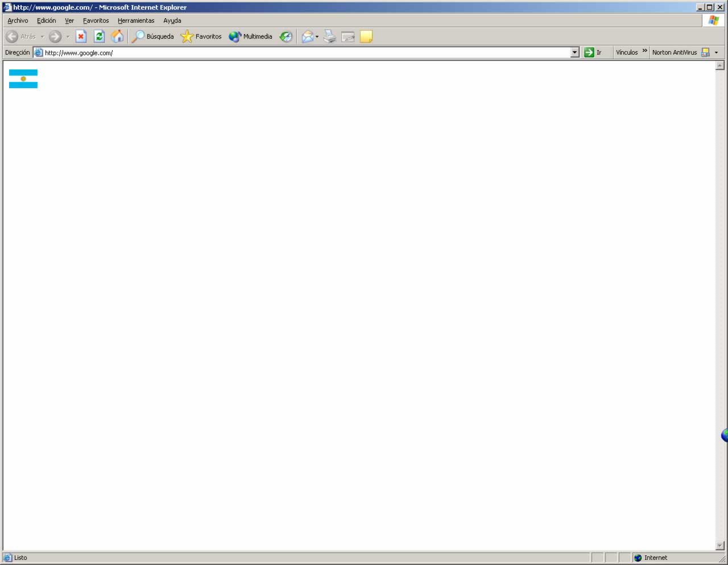Open the Multimedia toolbar button
728x565 pixels.
coord(250,36)
